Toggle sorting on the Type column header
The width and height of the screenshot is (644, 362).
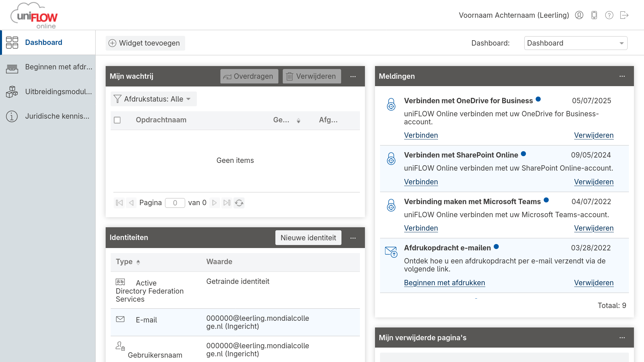(x=127, y=262)
